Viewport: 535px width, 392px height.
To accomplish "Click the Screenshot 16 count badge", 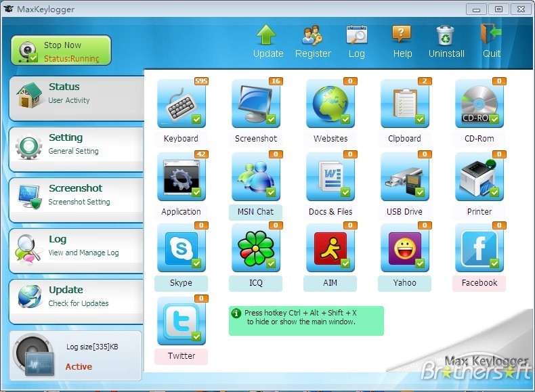I will (276, 81).
